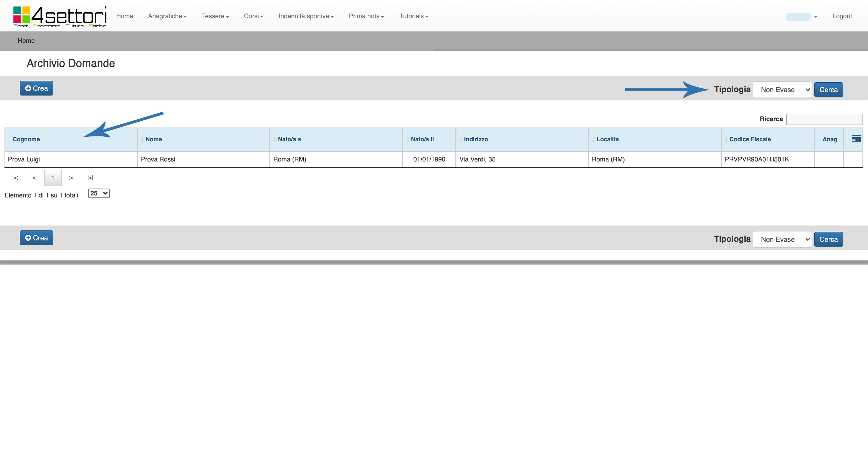868x466 pixels.
Task: Jump to last page of results
Action: [x=90, y=178]
